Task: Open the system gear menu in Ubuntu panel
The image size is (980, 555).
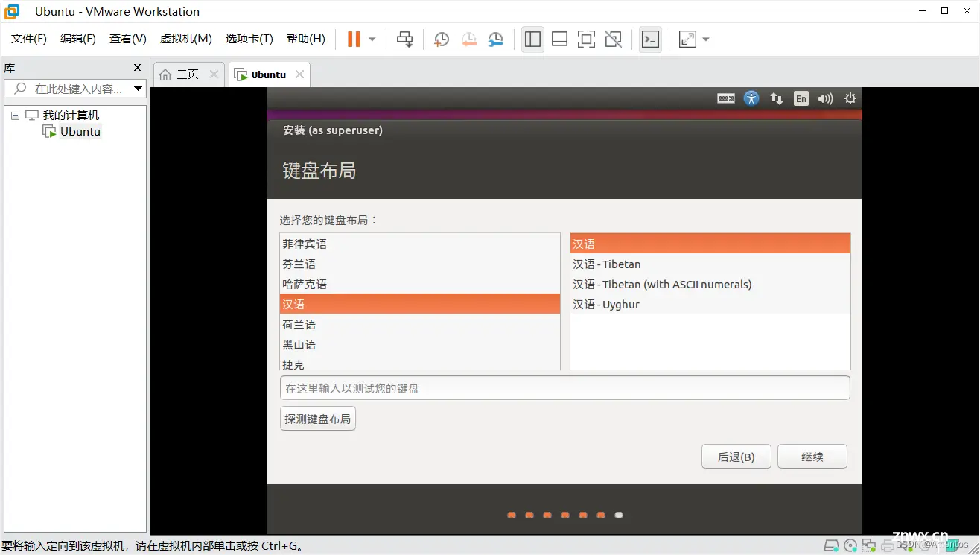Action: tap(850, 98)
